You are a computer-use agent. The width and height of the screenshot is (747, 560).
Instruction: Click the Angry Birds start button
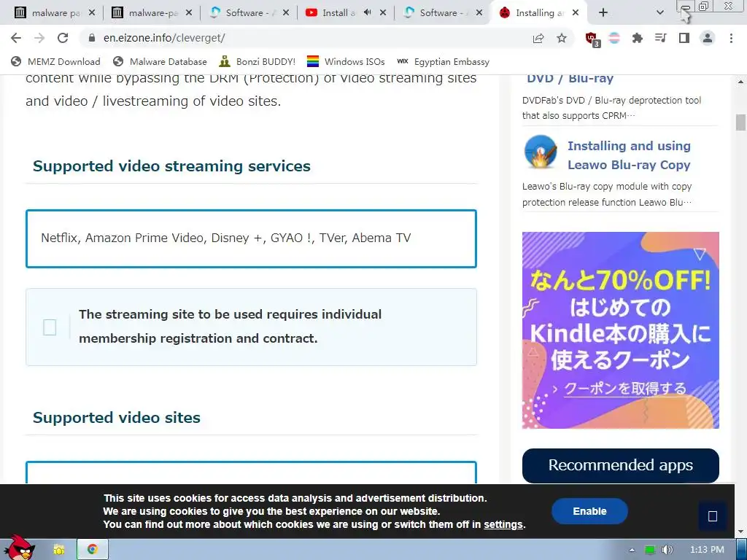point(20,548)
